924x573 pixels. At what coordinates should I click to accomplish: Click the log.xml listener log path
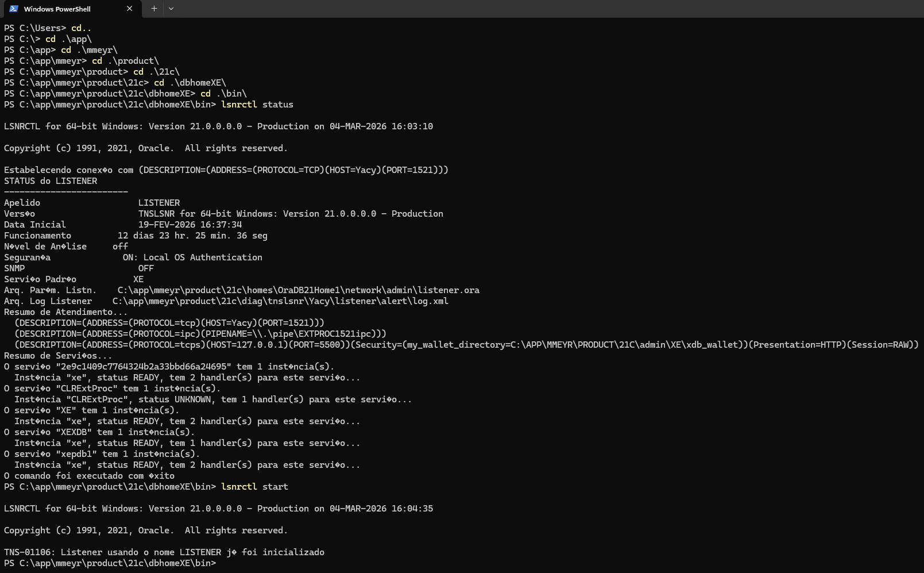point(280,301)
